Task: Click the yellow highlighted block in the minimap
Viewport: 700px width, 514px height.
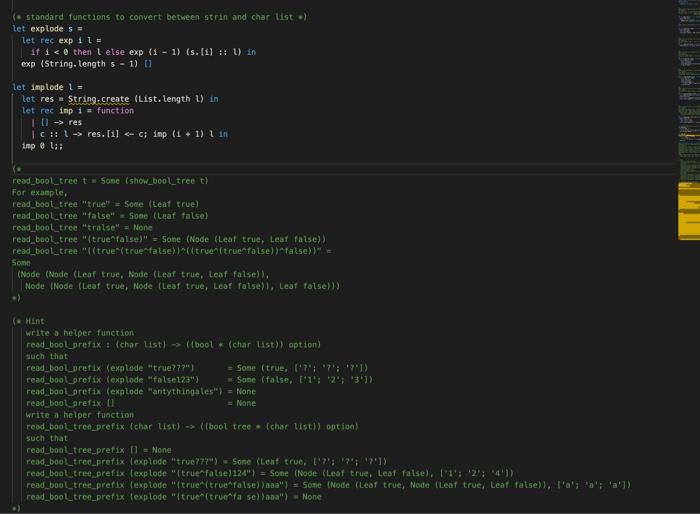Action: [x=689, y=211]
